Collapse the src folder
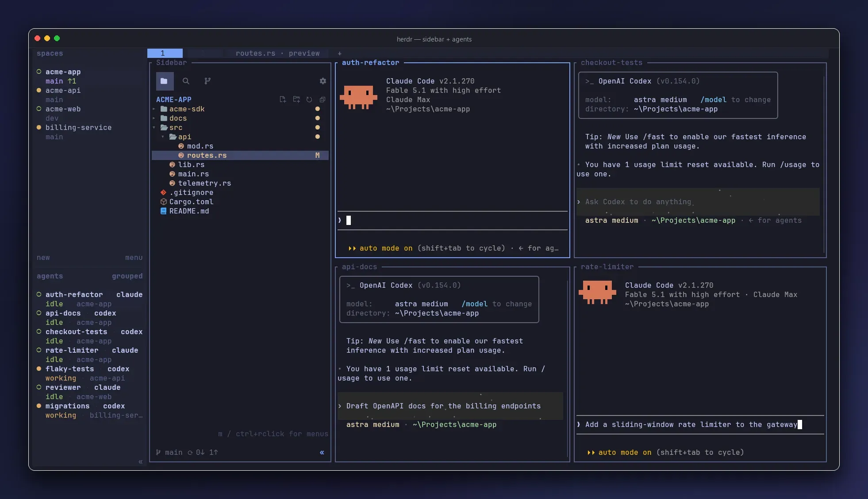The image size is (868, 499). (154, 127)
